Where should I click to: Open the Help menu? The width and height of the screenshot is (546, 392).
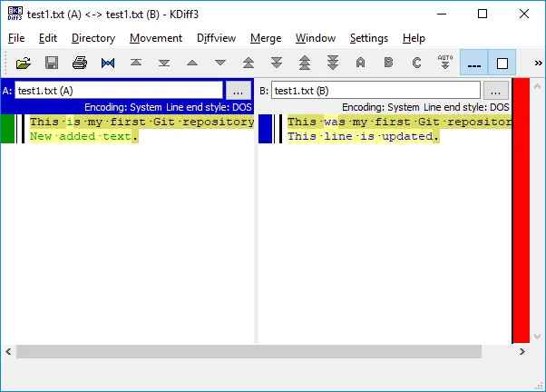(414, 38)
